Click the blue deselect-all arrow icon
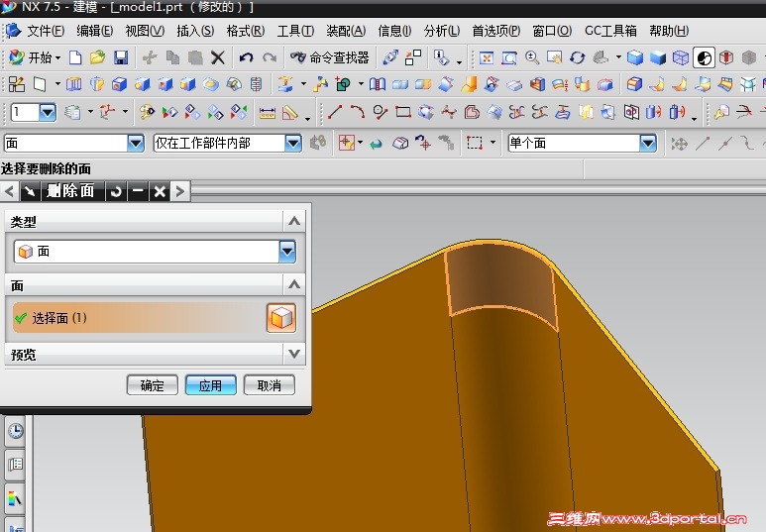 [376, 144]
